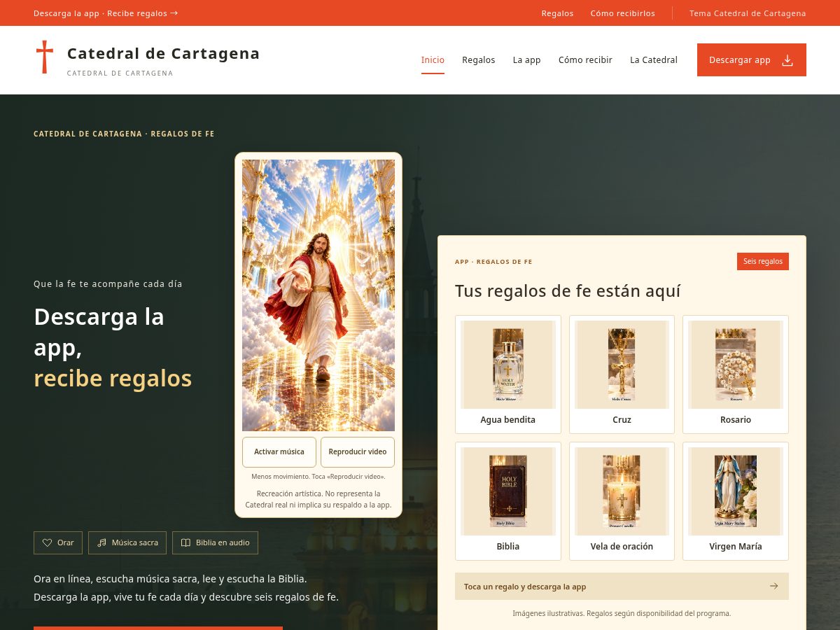Select the Agua bendita label
This screenshot has width=840, height=630.
[508, 420]
